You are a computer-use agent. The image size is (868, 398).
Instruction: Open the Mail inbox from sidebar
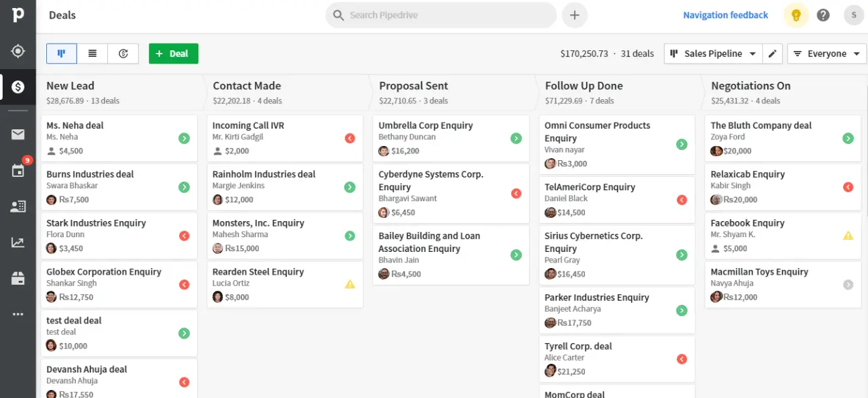(x=18, y=135)
